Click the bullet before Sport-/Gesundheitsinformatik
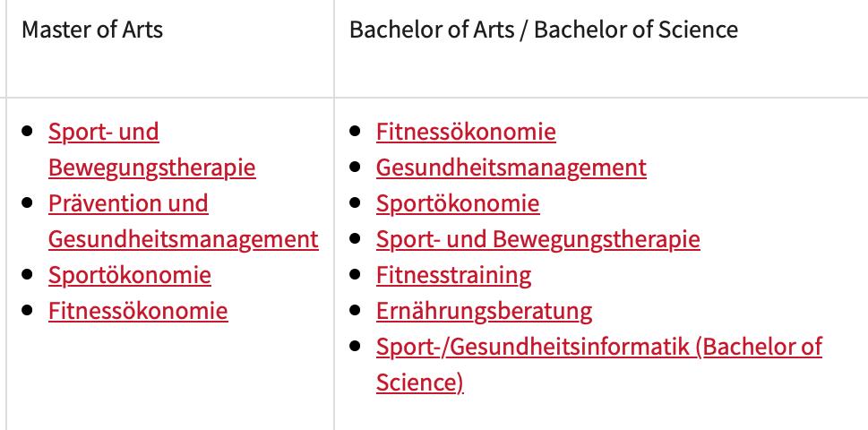The image size is (868, 430). (x=357, y=346)
